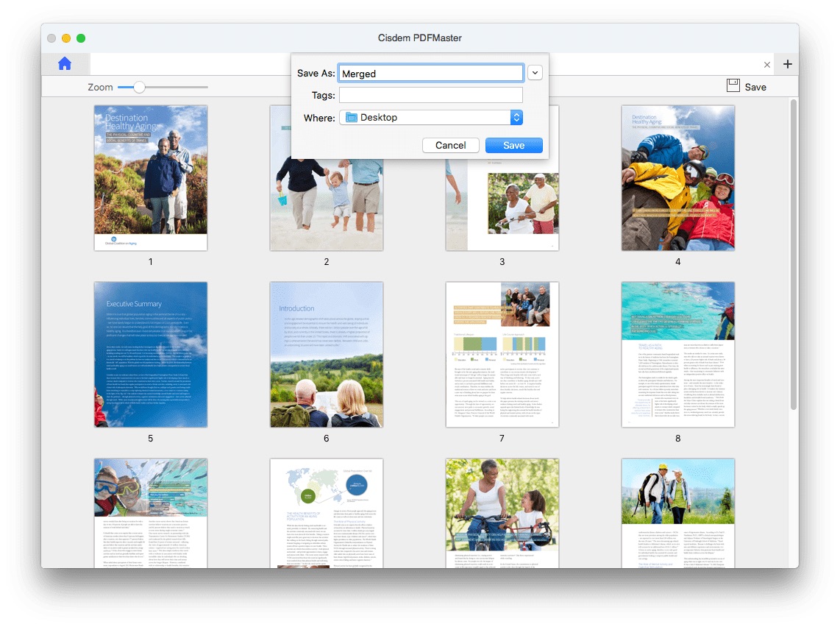Image resolution: width=840 pixels, height=627 pixels.
Task: Select page 8 thumbnail
Action: coord(677,354)
